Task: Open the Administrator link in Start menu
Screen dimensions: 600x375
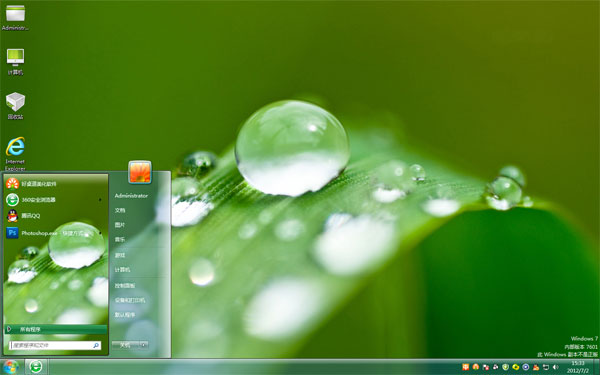Action: point(131,196)
